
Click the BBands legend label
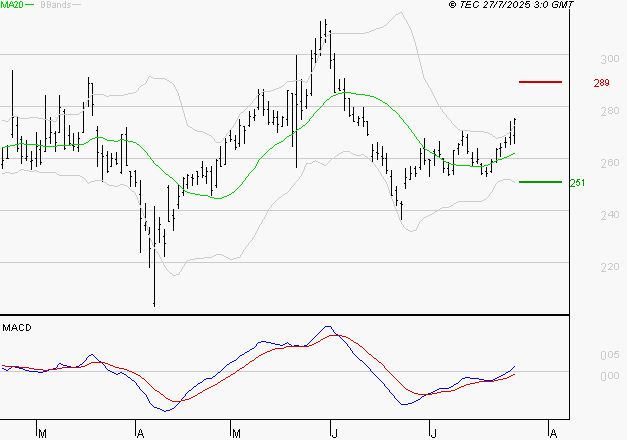(56, 5)
